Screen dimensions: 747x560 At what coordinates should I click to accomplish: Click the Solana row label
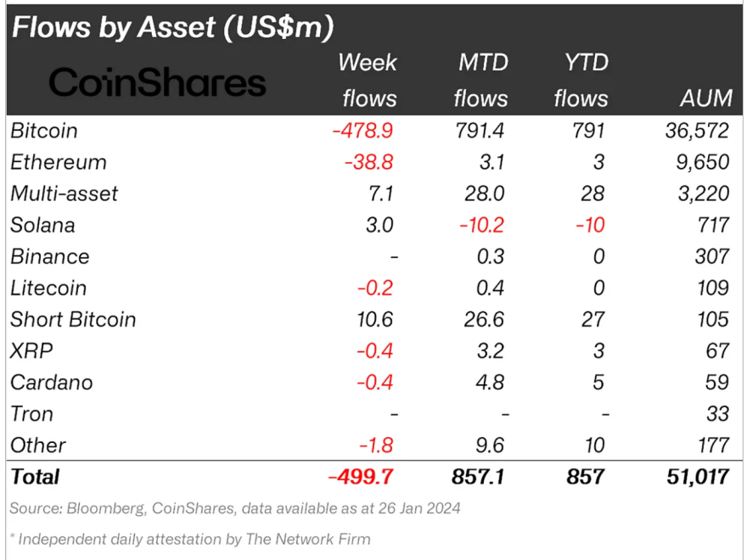(42, 225)
